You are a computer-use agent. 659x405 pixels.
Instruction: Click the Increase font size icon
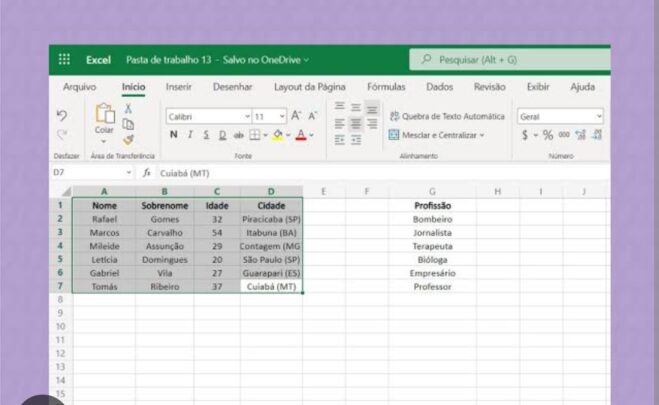[x=296, y=116]
